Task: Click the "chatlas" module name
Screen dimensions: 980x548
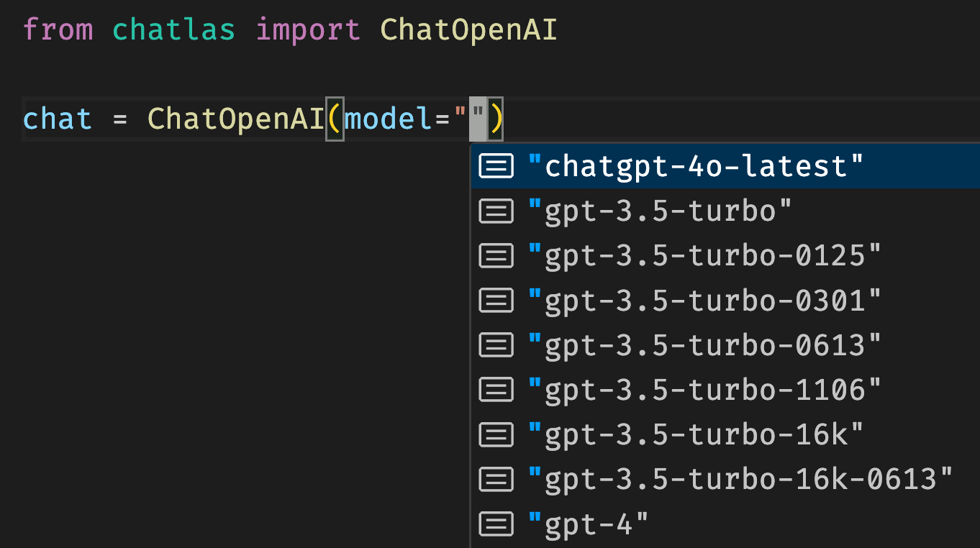Action: tap(174, 30)
